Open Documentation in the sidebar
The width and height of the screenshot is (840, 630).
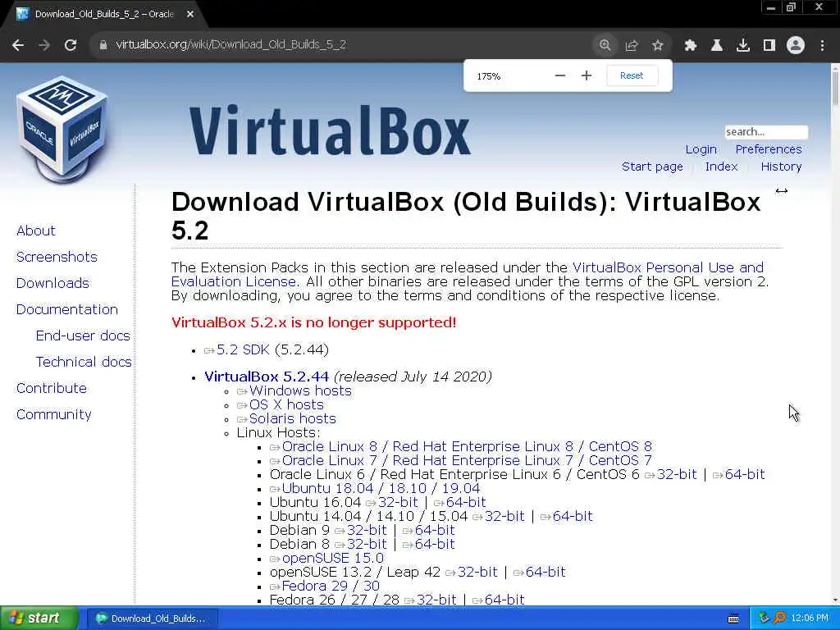pyautogui.click(x=67, y=309)
